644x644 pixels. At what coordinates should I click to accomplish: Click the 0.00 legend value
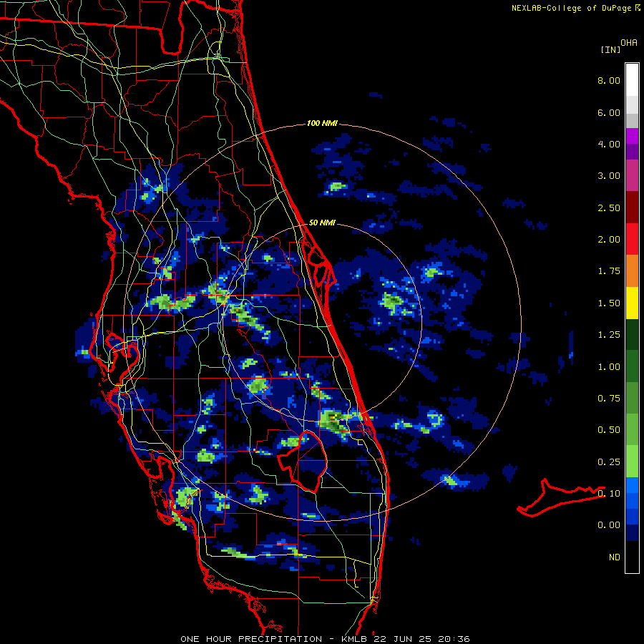pyautogui.click(x=609, y=525)
